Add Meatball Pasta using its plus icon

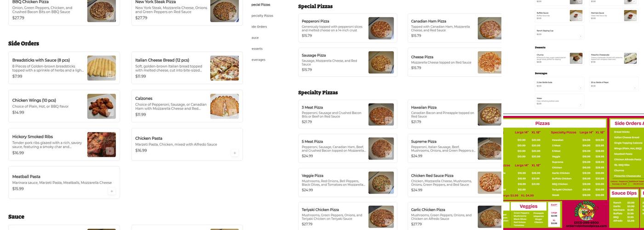tap(112, 191)
